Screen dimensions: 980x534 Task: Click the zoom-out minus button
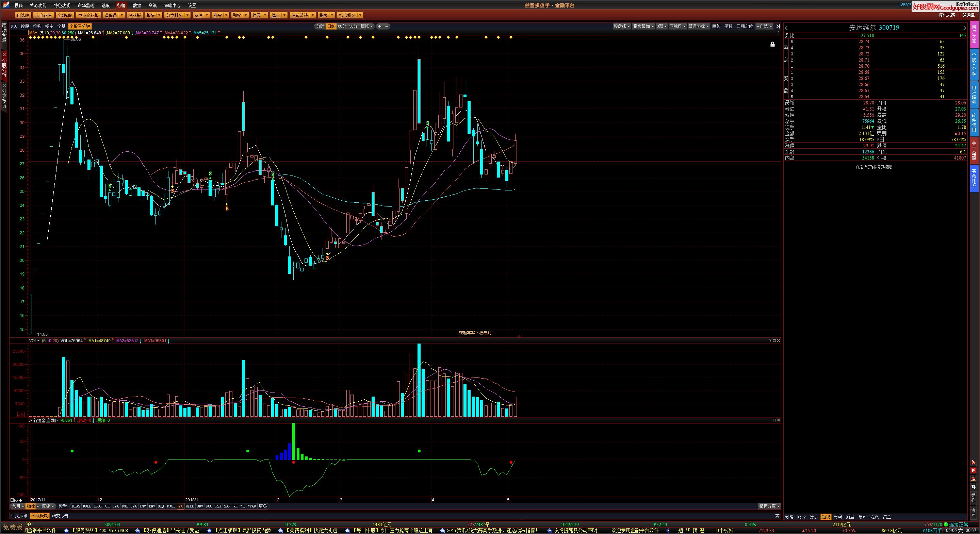(387, 26)
